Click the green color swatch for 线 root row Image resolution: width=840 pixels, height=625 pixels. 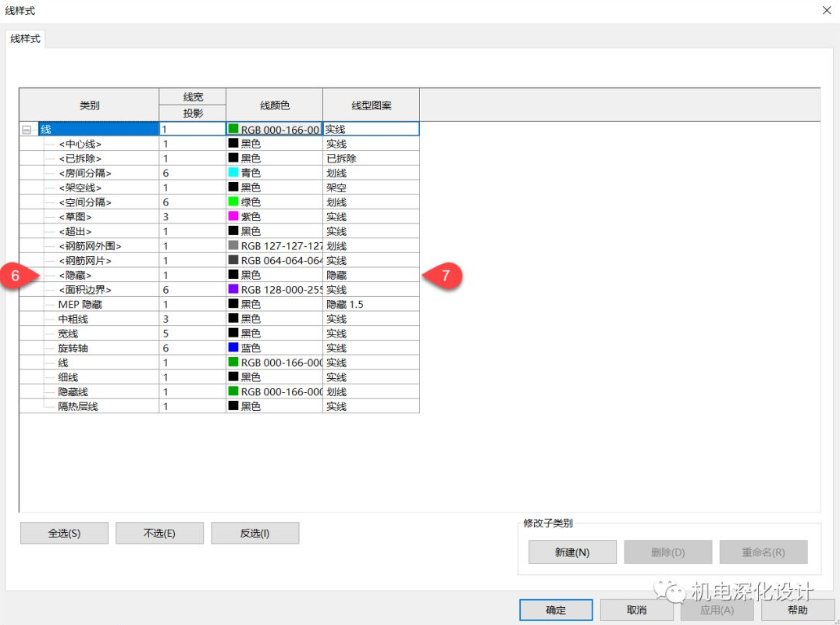(233, 130)
